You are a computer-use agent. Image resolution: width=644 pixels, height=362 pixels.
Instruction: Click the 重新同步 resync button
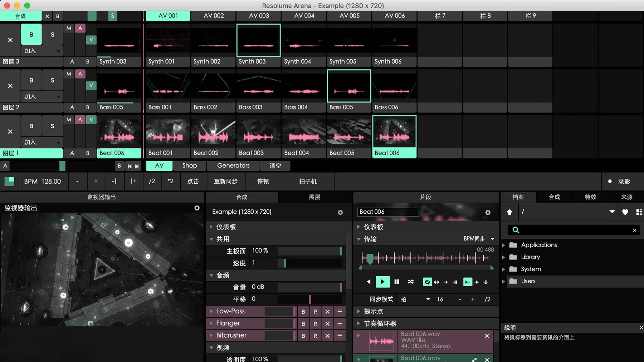pyautogui.click(x=226, y=182)
